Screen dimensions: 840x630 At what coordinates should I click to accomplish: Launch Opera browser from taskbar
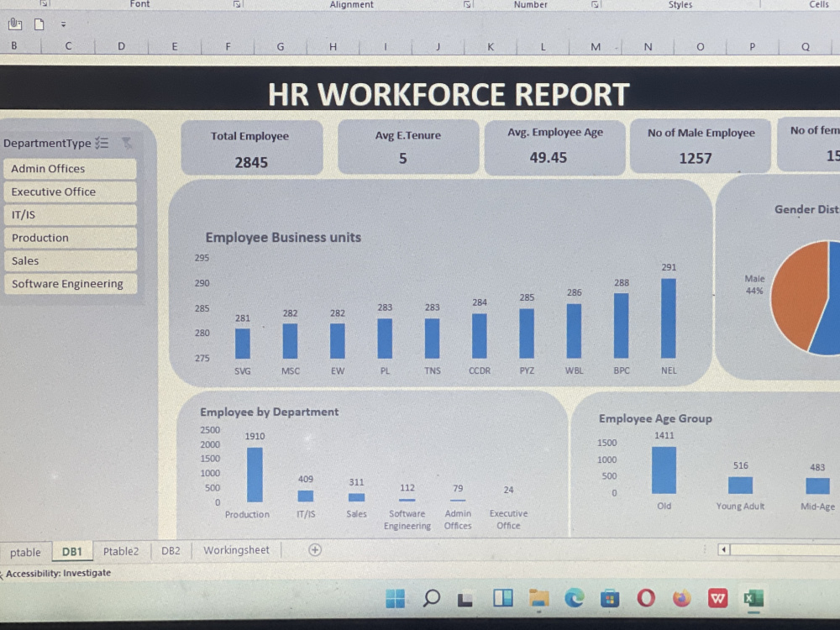645,597
